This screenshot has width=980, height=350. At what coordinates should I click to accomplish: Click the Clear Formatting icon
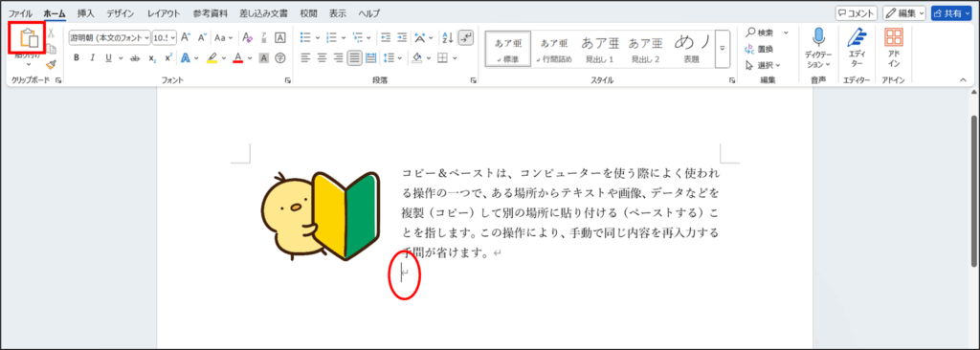[x=247, y=37]
